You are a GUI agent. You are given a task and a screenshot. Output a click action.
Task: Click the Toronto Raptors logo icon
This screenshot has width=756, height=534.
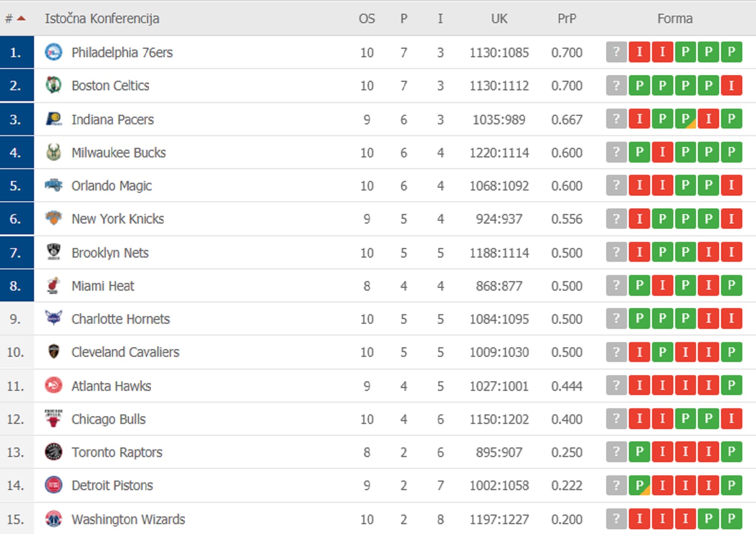(x=53, y=452)
